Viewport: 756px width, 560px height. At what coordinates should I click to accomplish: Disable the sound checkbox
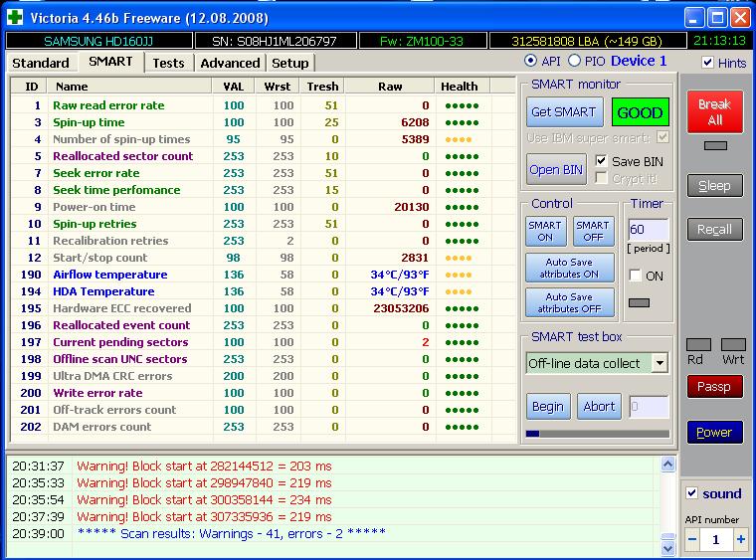(x=692, y=493)
